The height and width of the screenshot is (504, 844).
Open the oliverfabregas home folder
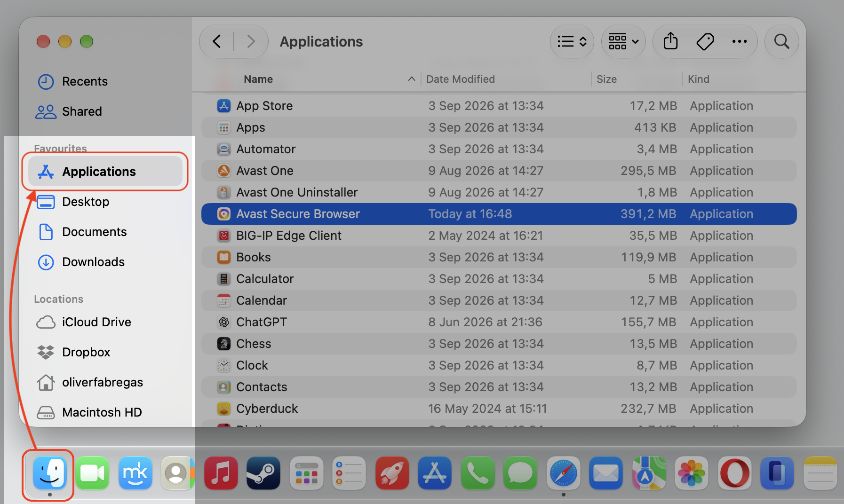106,382
